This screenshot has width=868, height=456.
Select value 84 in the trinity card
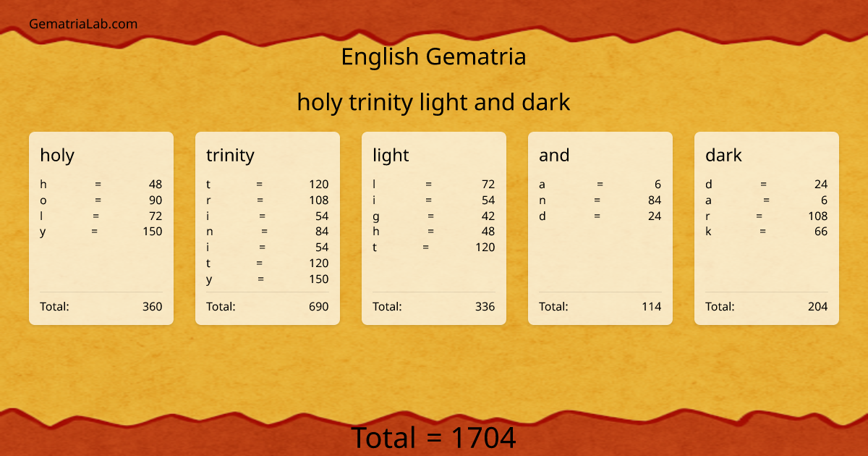pos(322,232)
